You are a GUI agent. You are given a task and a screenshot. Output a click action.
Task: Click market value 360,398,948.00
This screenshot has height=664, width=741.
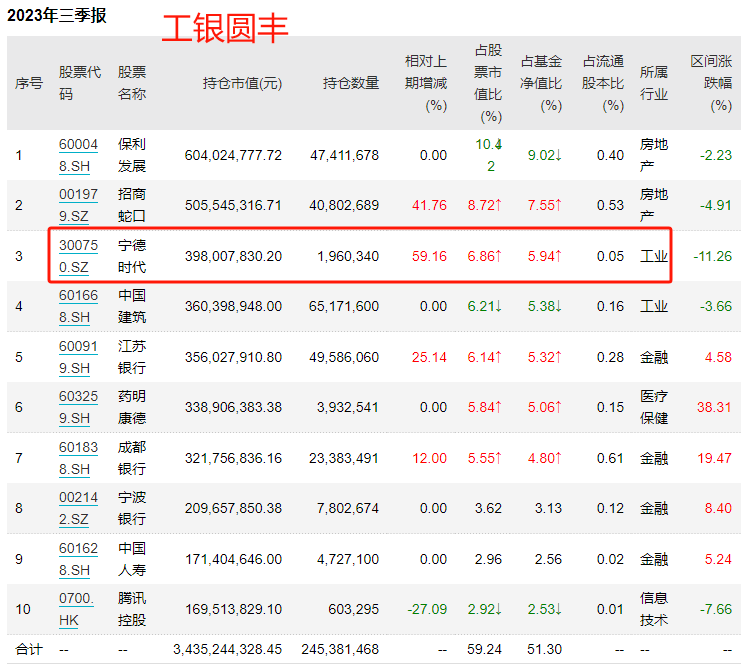tap(233, 306)
